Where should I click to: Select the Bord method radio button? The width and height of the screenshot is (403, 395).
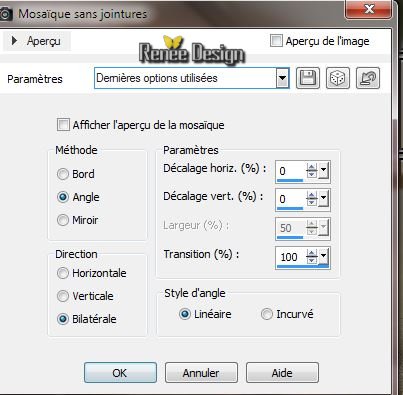pyautogui.click(x=63, y=174)
